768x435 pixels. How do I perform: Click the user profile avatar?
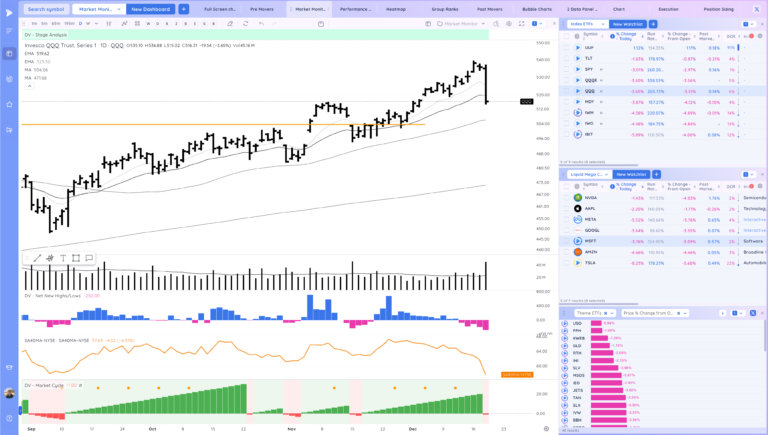[x=9, y=393]
